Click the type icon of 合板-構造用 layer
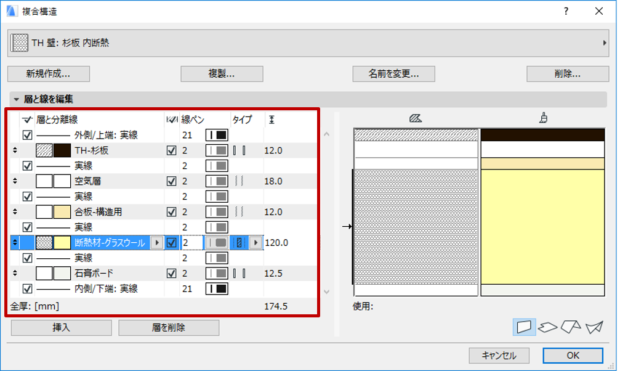The image size is (620, 371). pos(239,212)
